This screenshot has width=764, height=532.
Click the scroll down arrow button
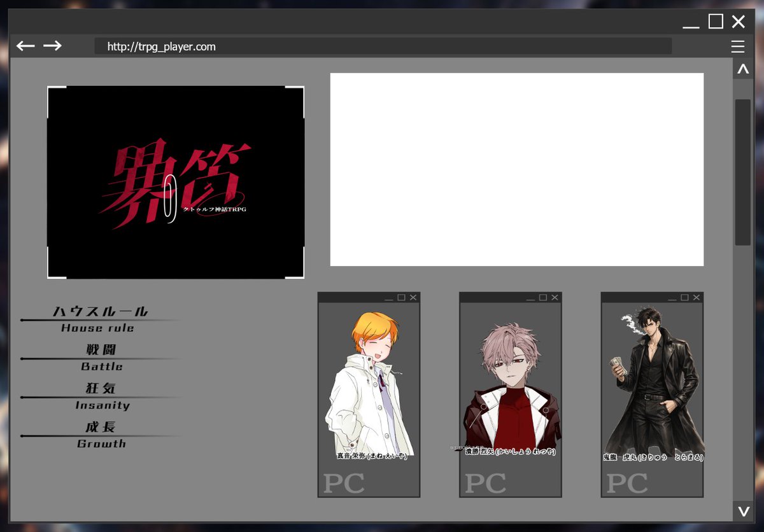743,510
